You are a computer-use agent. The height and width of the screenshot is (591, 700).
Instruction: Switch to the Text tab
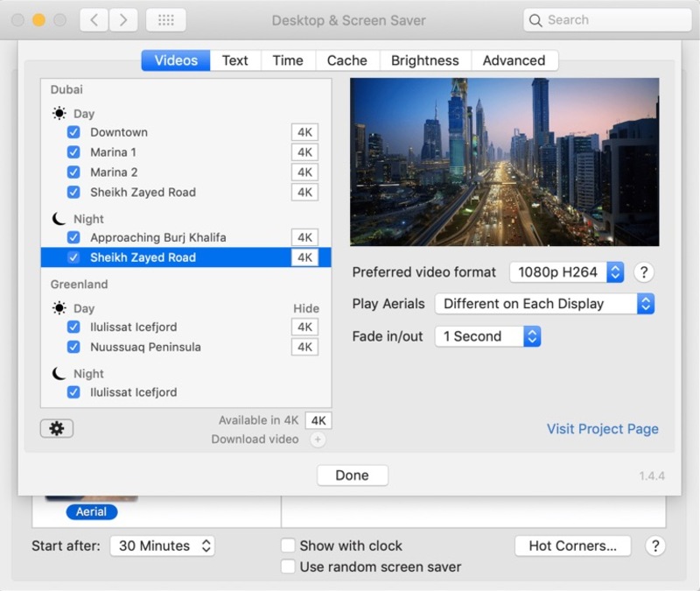(235, 60)
